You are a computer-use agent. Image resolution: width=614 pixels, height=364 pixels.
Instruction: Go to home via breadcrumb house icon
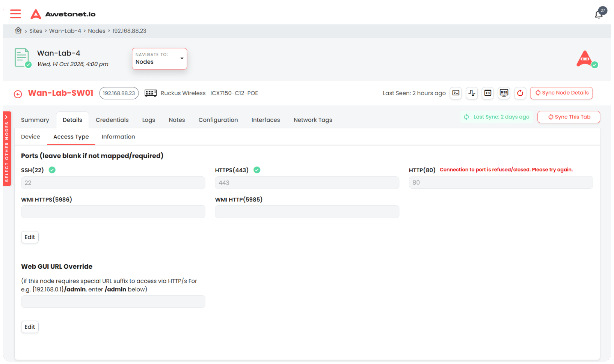18,30
